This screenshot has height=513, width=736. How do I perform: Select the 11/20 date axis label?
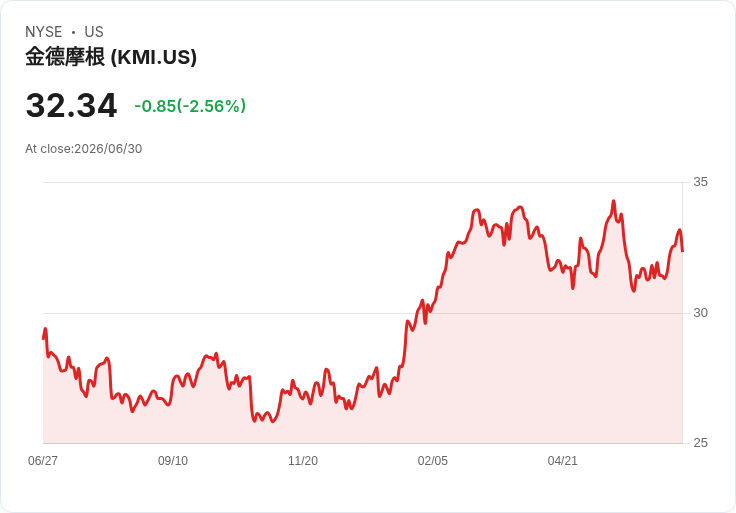click(x=303, y=461)
